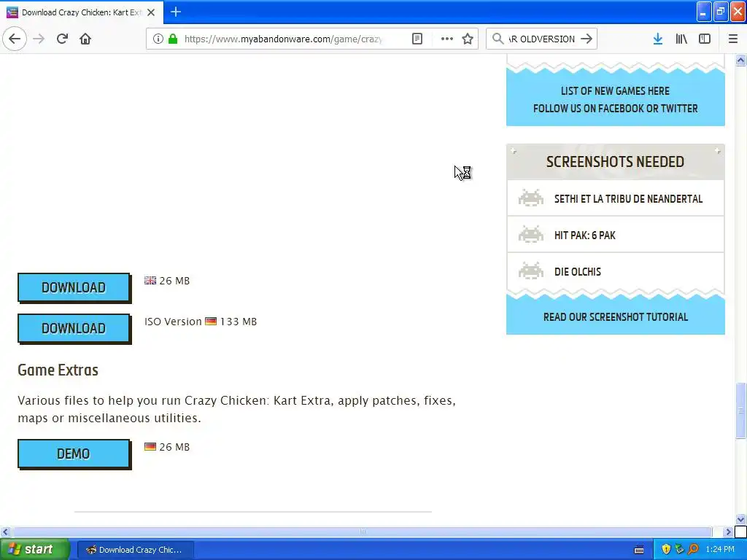Image resolution: width=747 pixels, height=560 pixels.
Task: Open the Windows Start menu
Action: tap(35, 549)
